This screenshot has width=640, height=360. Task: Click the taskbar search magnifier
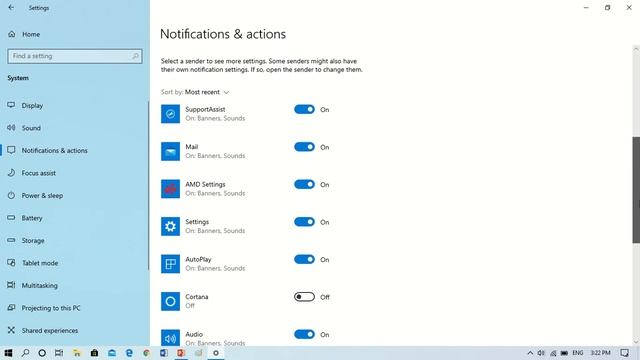coord(25,353)
